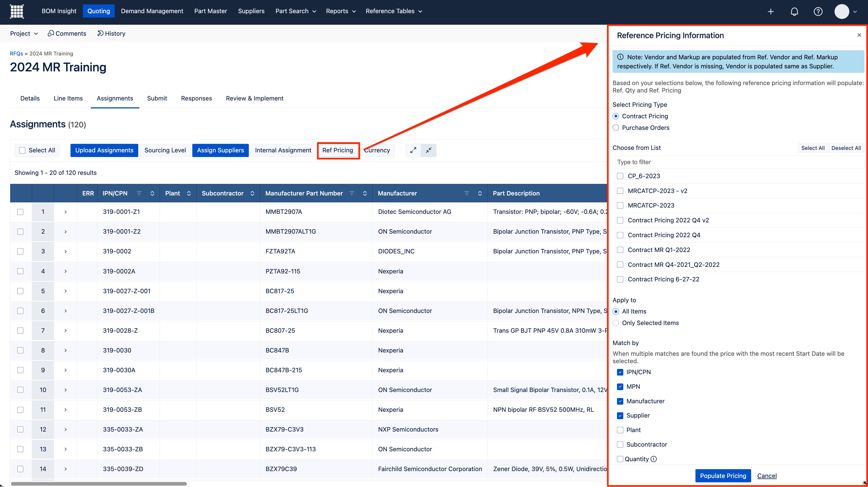Uncheck the Supplier match checkbox
This screenshot has height=487, width=868.
point(620,416)
